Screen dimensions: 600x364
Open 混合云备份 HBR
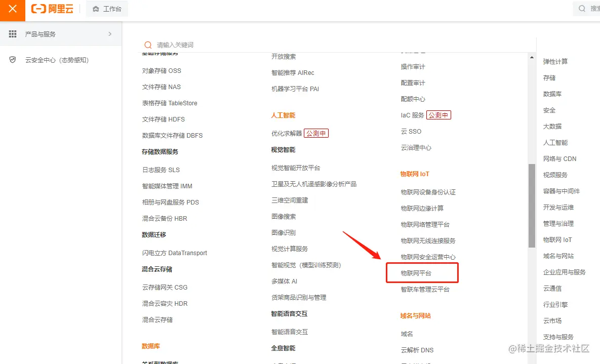(x=165, y=219)
